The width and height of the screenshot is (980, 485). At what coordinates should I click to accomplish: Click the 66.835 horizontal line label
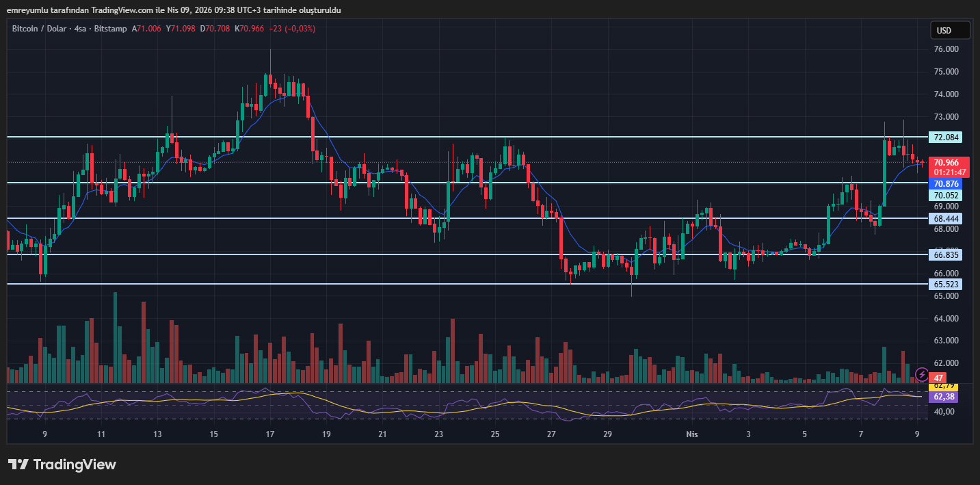point(946,254)
